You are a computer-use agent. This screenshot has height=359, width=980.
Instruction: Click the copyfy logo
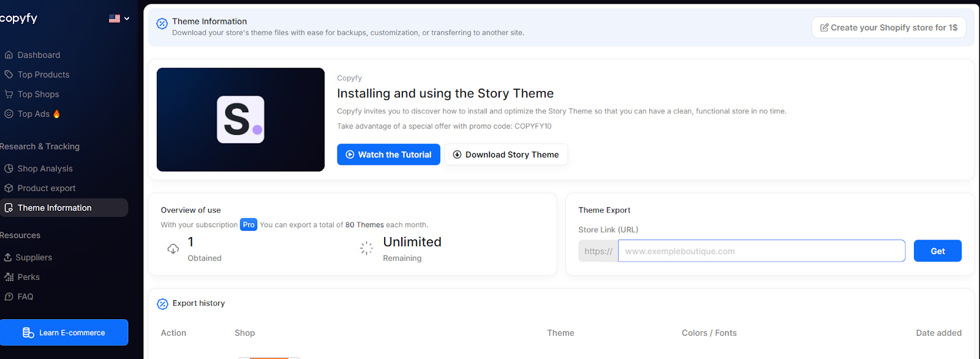tap(18, 18)
